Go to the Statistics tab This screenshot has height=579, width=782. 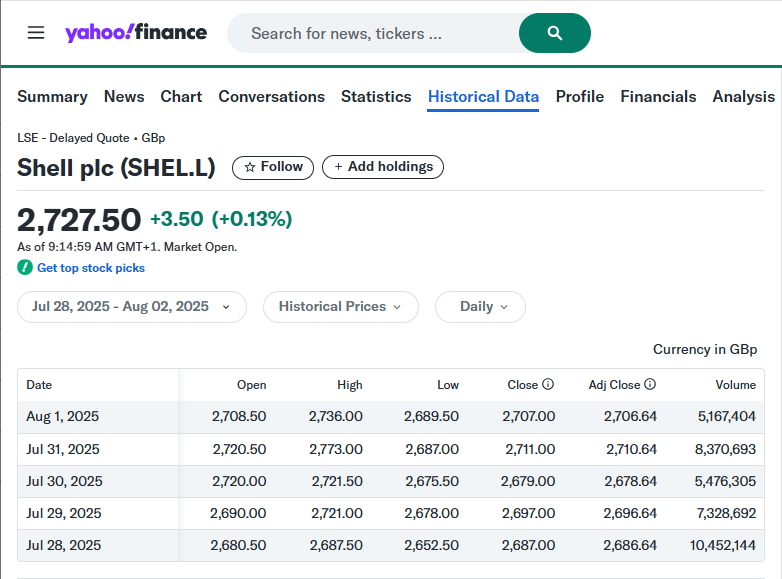click(x=376, y=96)
